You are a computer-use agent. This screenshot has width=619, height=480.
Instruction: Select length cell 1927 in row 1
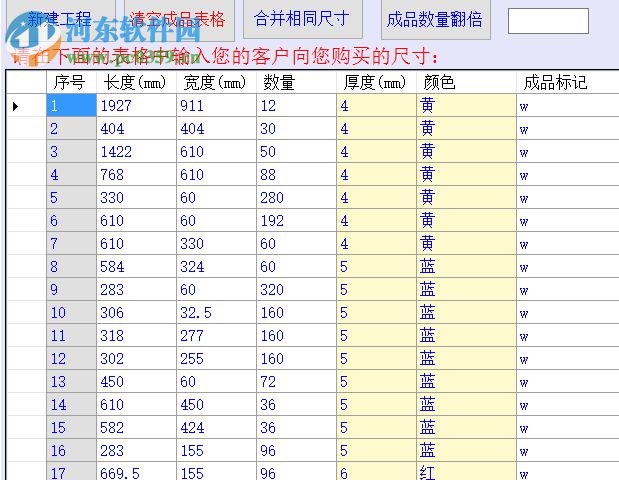coord(136,106)
